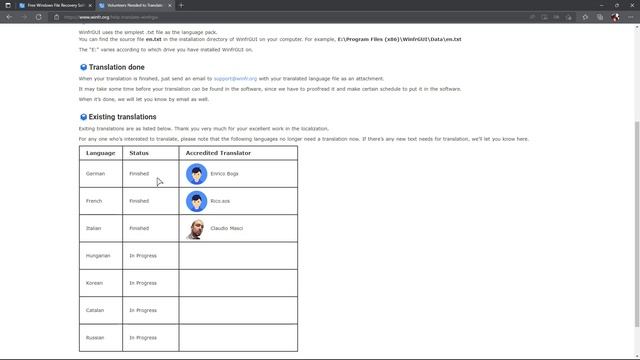Click the Finished status in French row
Image resolution: width=640 pixels, height=360 pixels.
click(139, 201)
